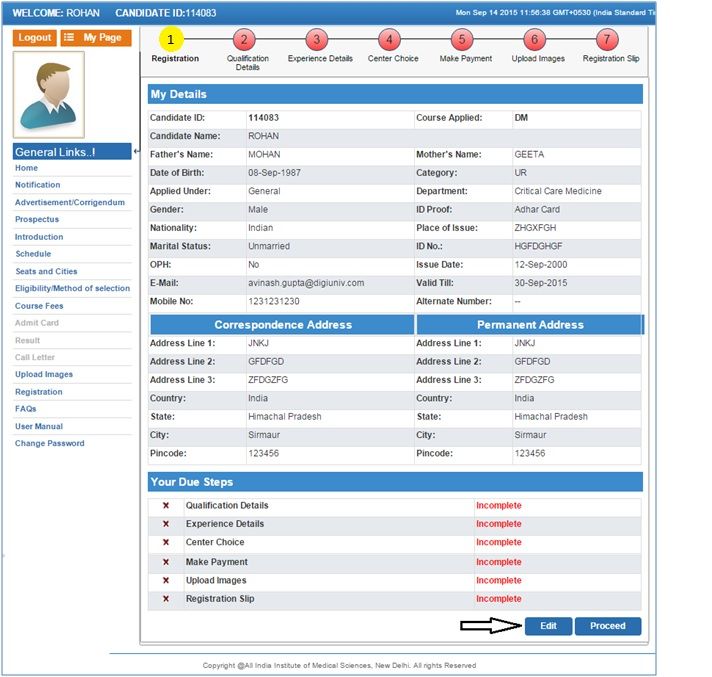
Task: Click the Proceed button
Action: pos(608,626)
